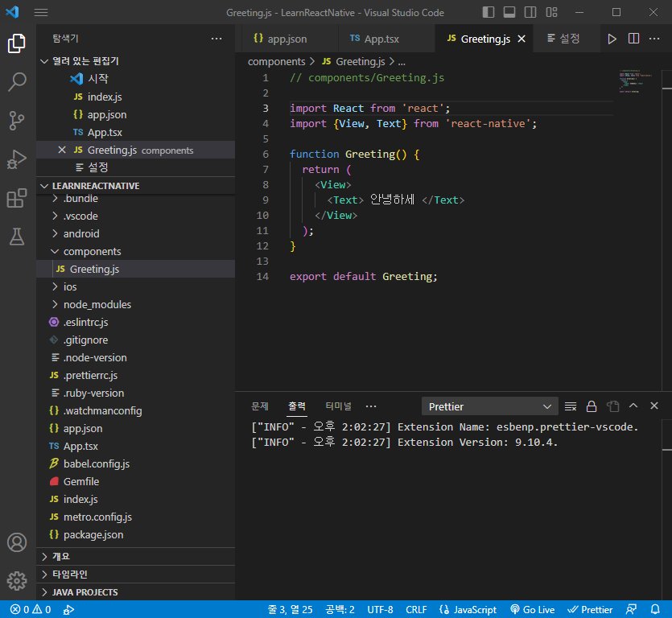The image size is (672, 618).
Task: Close the Greeting.js tab
Action: (x=522, y=39)
